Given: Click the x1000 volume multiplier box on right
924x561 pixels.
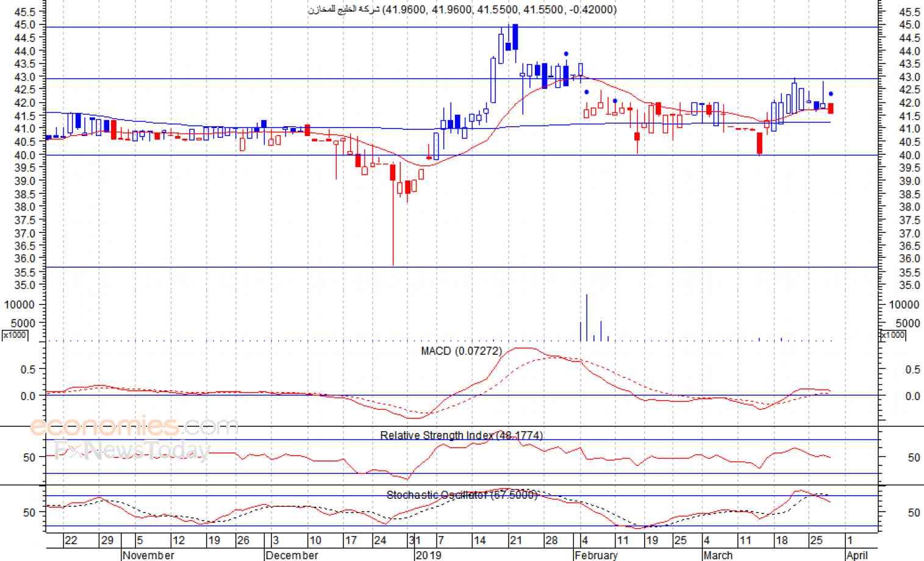Looking at the screenshot, I should click(x=893, y=335).
